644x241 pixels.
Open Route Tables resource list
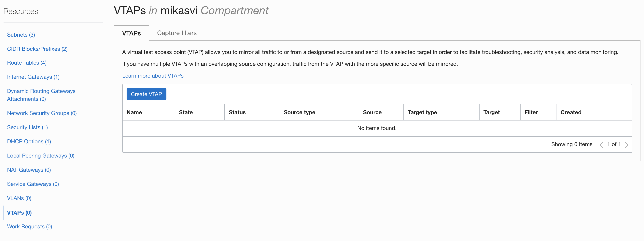point(27,63)
